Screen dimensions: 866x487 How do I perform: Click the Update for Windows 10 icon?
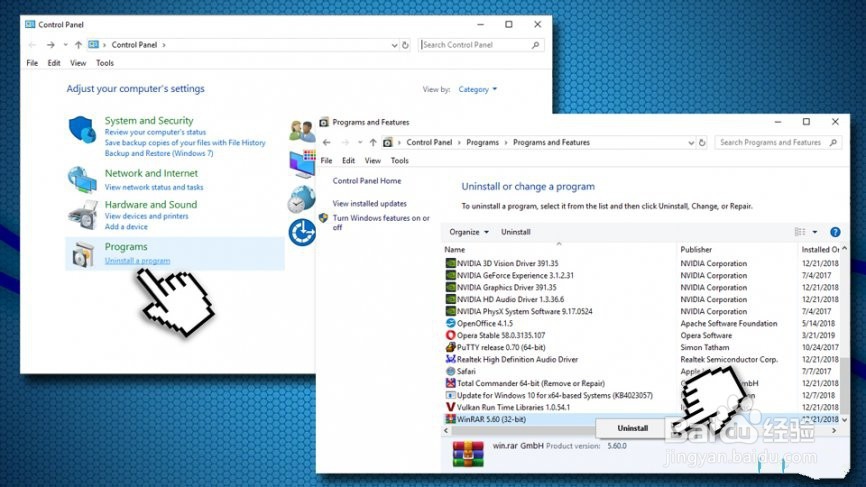click(x=451, y=395)
